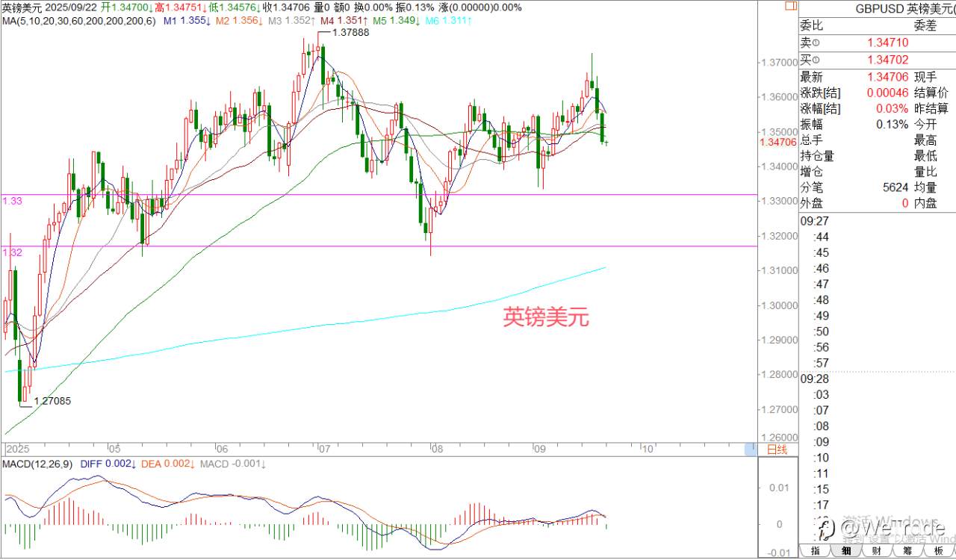The height and width of the screenshot is (560, 956).
Task: Click the 买① bid price 1.34702
Action: pyautogui.click(x=887, y=60)
